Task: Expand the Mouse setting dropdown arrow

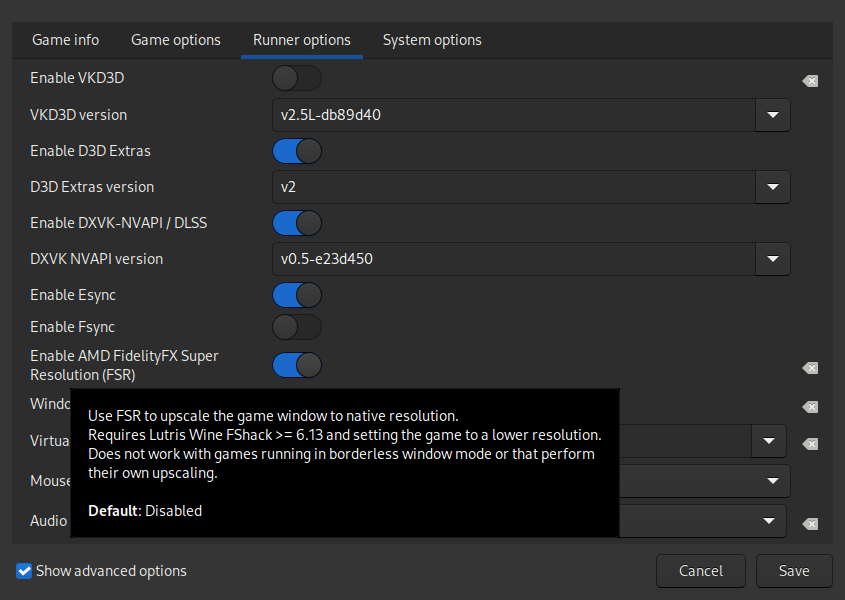Action: pos(772,481)
